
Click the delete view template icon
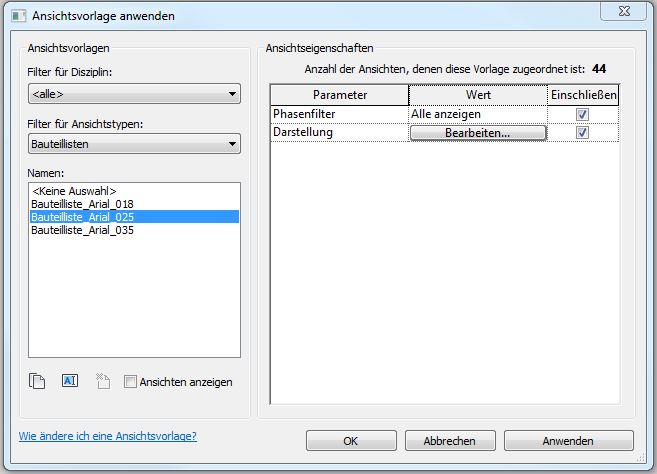point(101,381)
